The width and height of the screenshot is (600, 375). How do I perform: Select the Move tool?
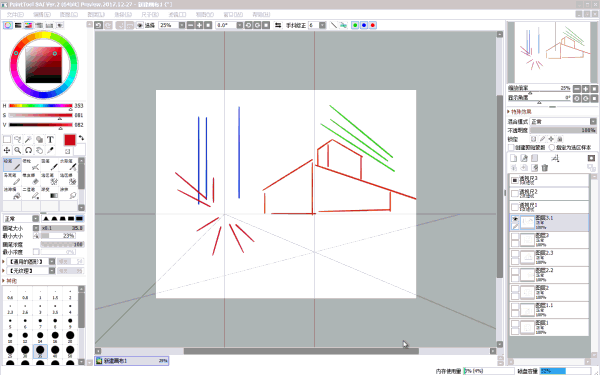(7, 150)
